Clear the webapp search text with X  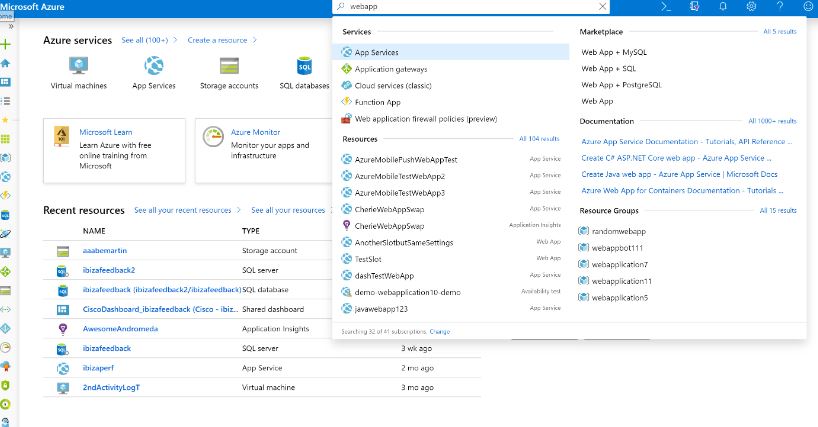[603, 6]
